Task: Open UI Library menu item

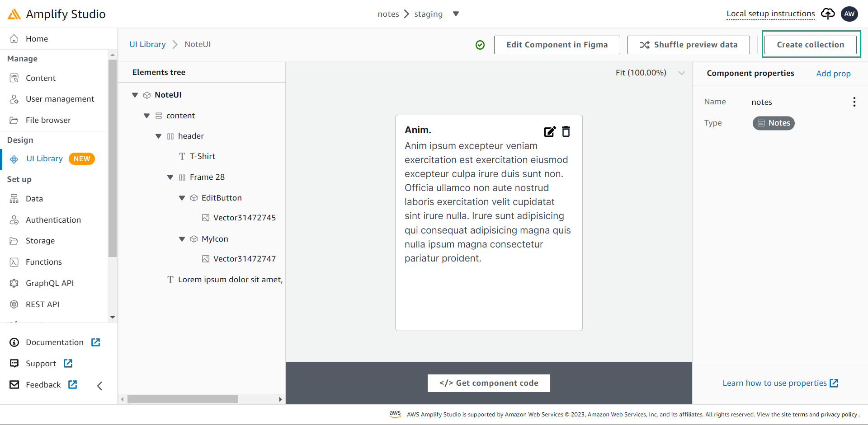Action: pos(44,159)
